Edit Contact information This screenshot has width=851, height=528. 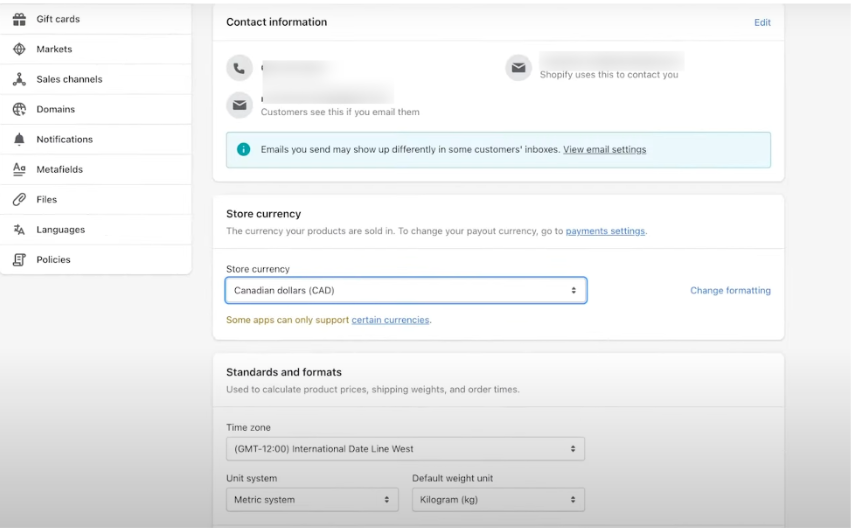762,22
